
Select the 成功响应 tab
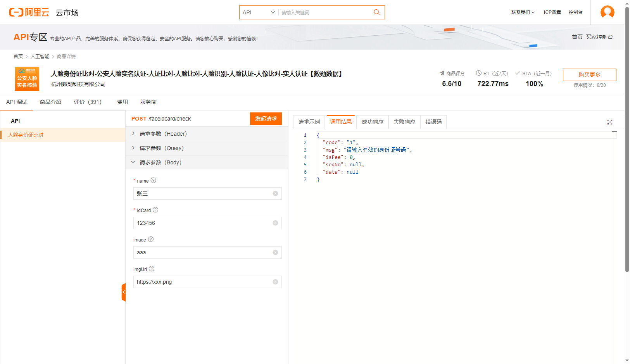(x=373, y=122)
